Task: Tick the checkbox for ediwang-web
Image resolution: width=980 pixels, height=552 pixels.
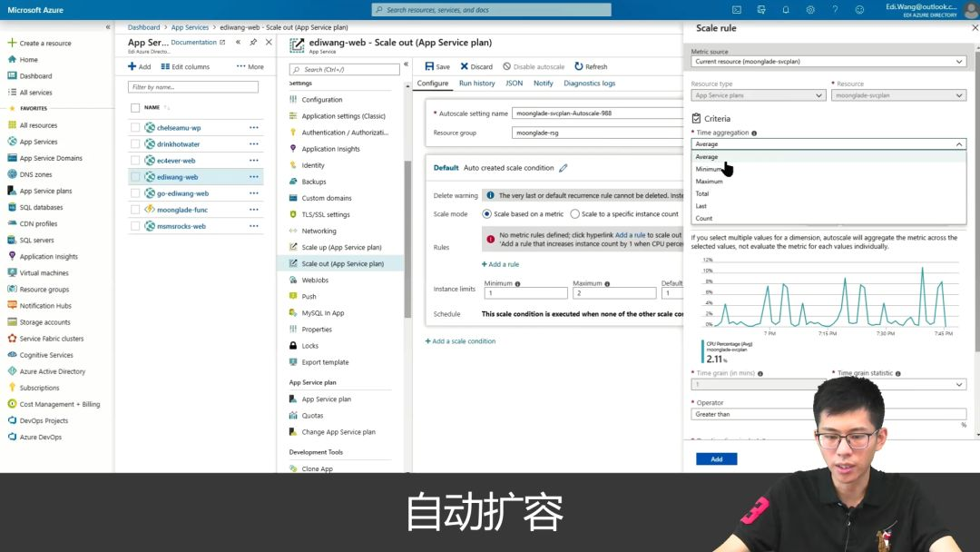Action: click(x=135, y=177)
